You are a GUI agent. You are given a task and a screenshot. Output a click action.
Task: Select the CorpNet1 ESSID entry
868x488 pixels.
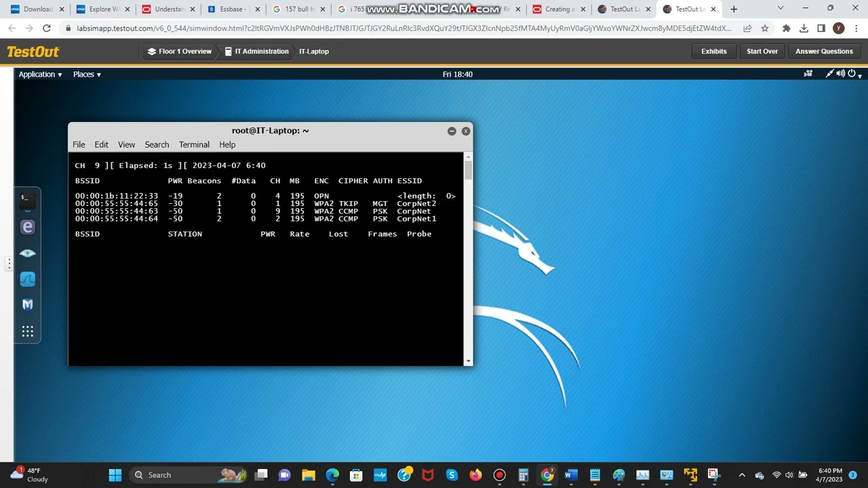pyautogui.click(x=417, y=219)
